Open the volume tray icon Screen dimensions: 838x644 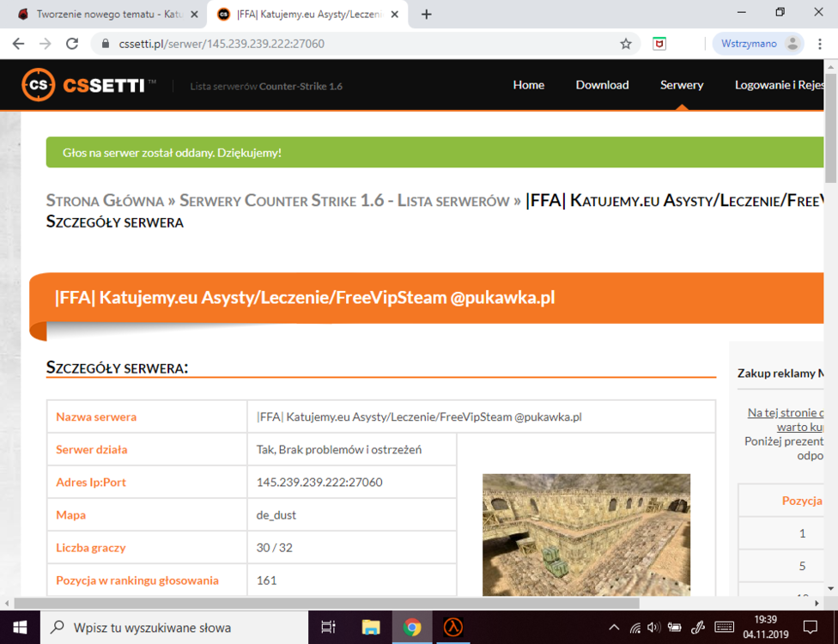point(653,628)
